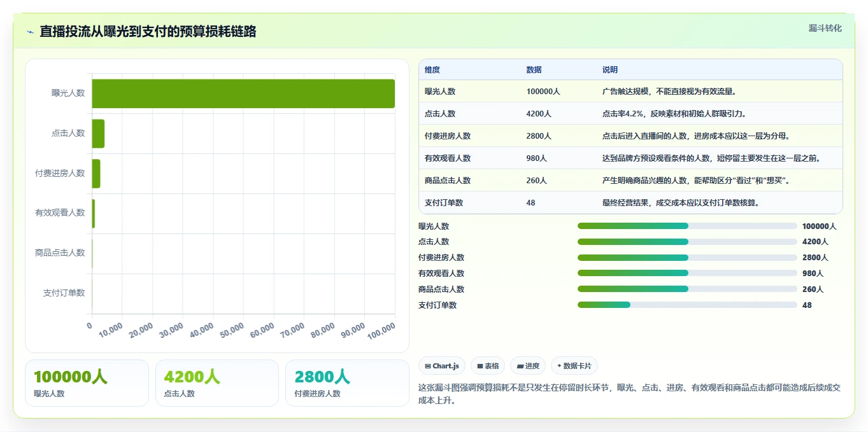Click chart y-axis label 支付订单数
The height and width of the screenshot is (432, 868).
point(64,293)
